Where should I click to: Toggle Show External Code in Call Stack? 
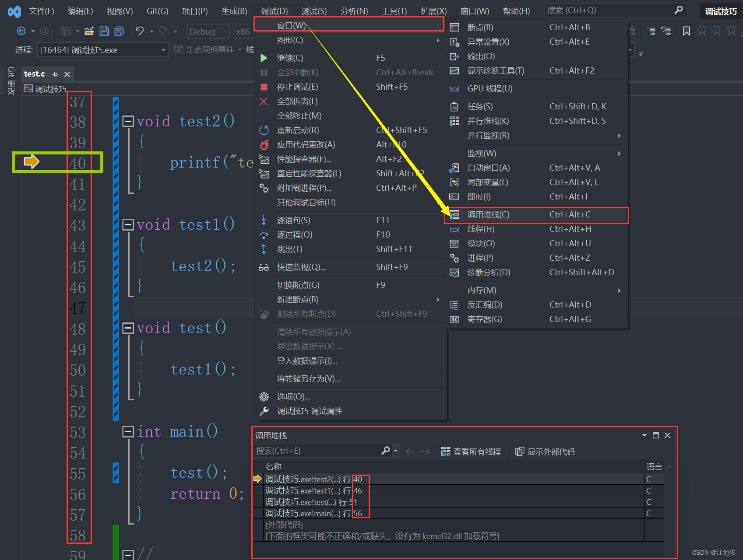coord(545,451)
